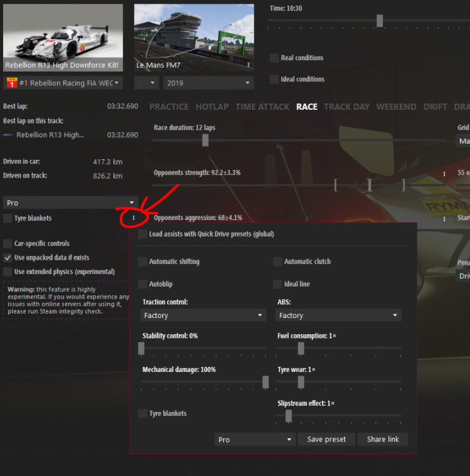Select the RACE mode tab
470x476 pixels.
point(307,107)
